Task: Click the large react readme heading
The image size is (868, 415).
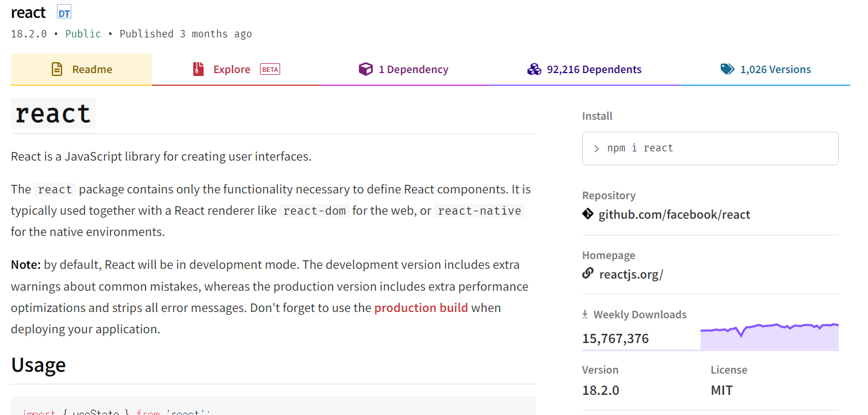Action: point(53,113)
